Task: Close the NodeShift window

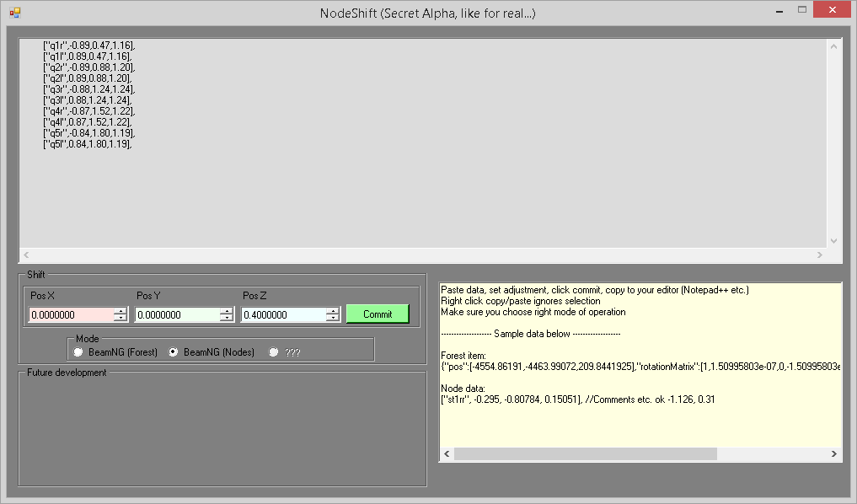Action: tap(832, 10)
